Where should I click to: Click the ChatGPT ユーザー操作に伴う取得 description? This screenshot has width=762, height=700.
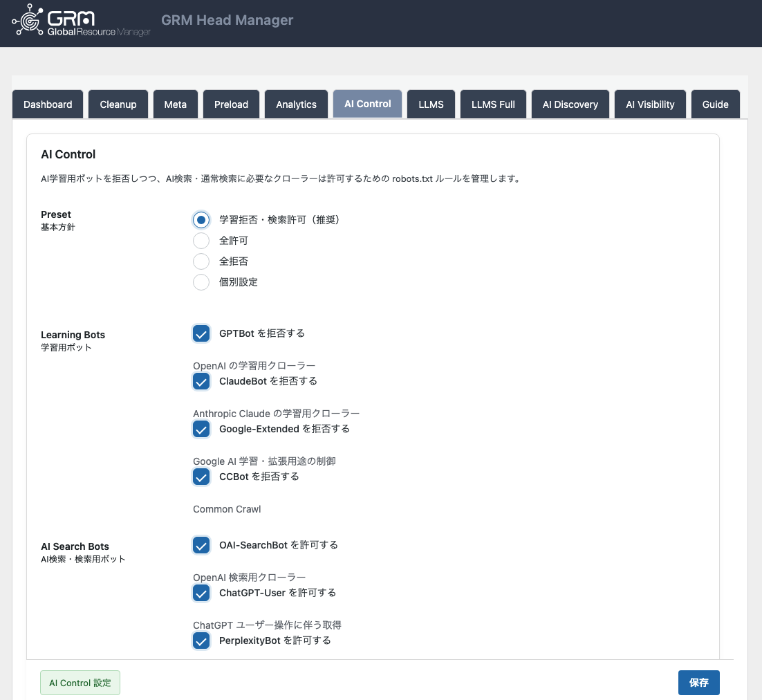[x=268, y=625]
